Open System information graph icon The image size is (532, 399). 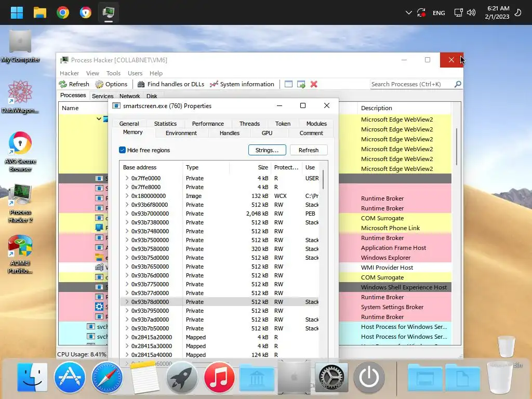pos(214,84)
